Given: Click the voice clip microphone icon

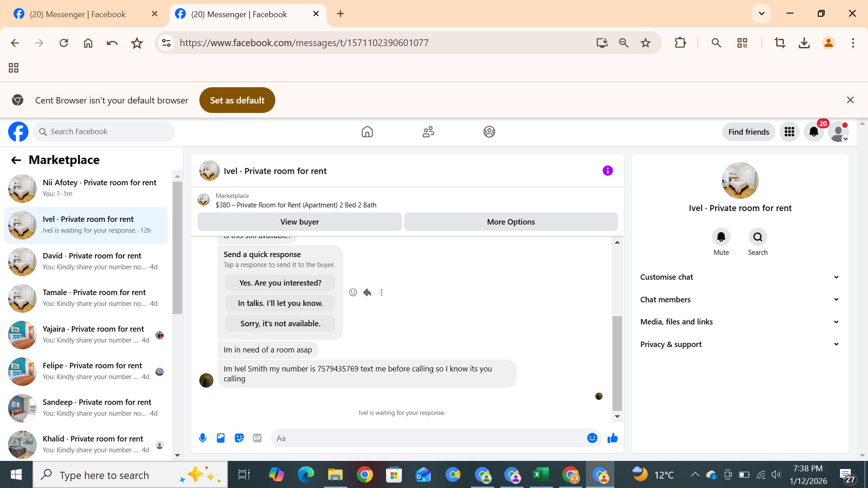Looking at the screenshot, I should [x=203, y=438].
